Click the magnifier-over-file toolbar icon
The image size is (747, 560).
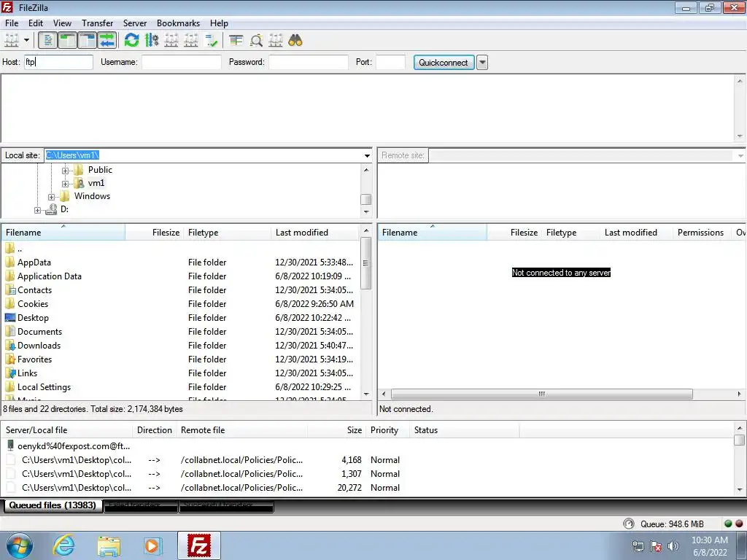tap(256, 41)
